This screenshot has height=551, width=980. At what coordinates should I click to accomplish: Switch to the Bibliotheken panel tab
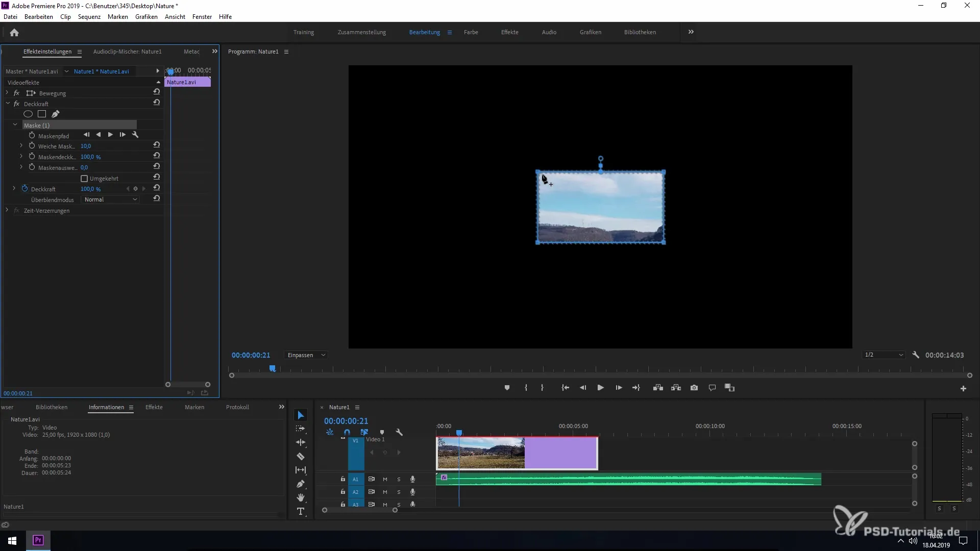pyautogui.click(x=52, y=407)
